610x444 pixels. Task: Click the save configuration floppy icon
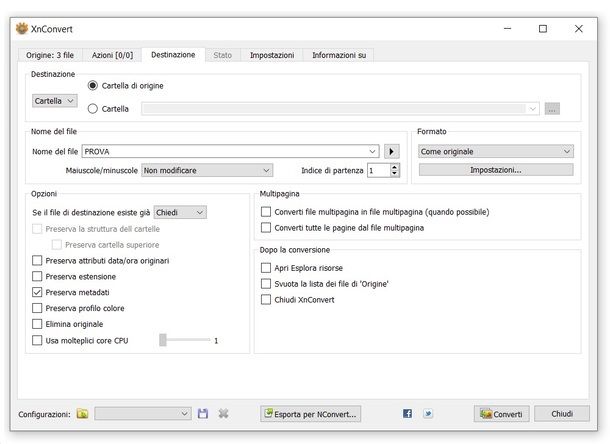[x=203, y=413]
